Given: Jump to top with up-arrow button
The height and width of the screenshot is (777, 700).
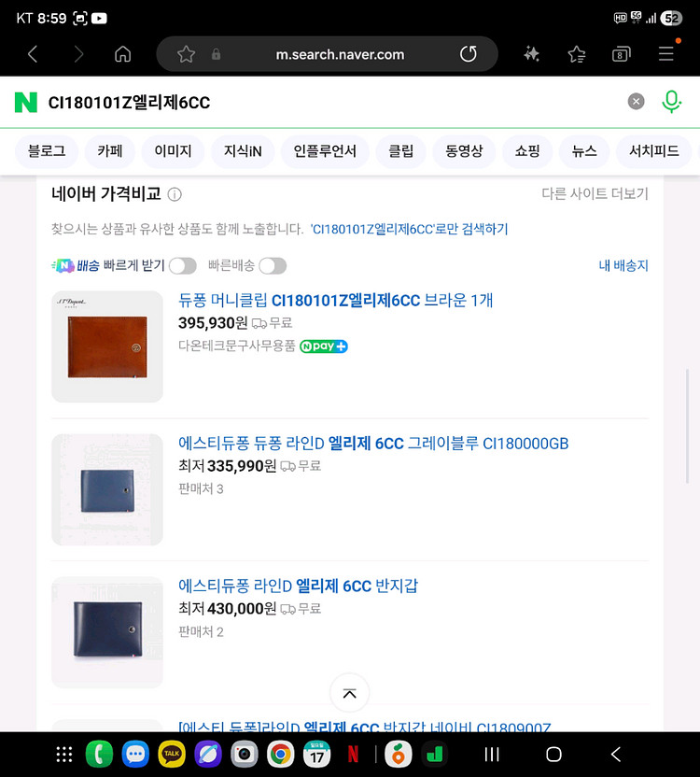Looking at the screenshot, I should click(x=350, y=693).
